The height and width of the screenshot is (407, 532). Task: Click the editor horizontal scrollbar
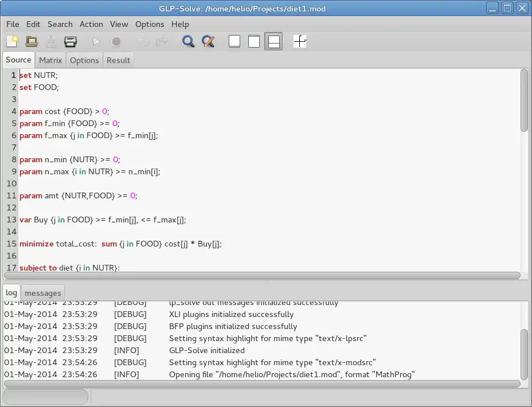(262, 275)
